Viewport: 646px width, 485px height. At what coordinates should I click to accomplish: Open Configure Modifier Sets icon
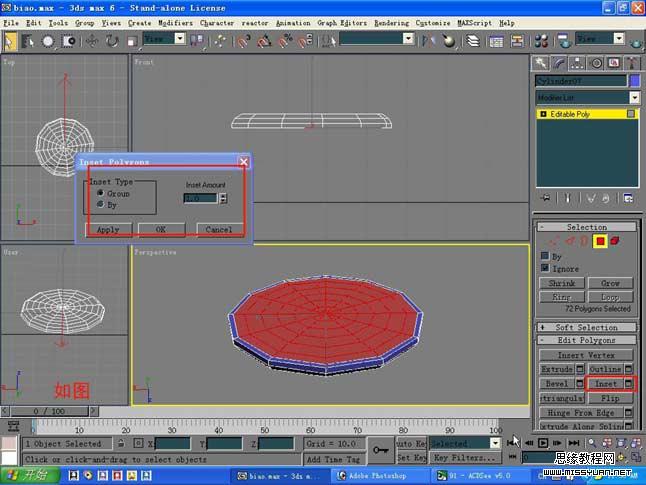coord(628,198)
